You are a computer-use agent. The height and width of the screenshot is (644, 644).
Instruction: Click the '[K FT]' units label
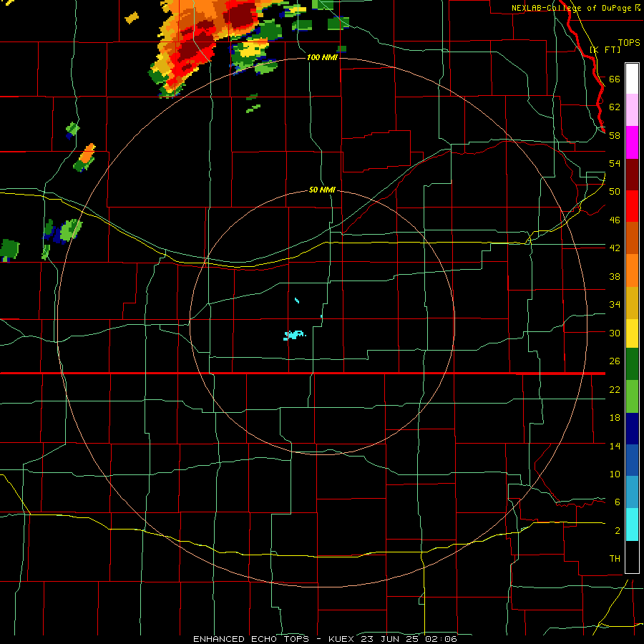click(605, 49)
